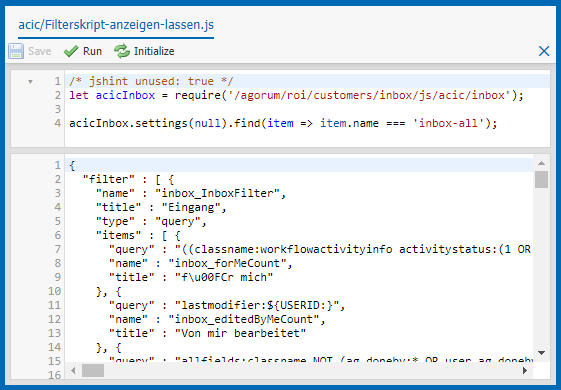Click the "inbox_editedByMeCount" value

(244, 319)
